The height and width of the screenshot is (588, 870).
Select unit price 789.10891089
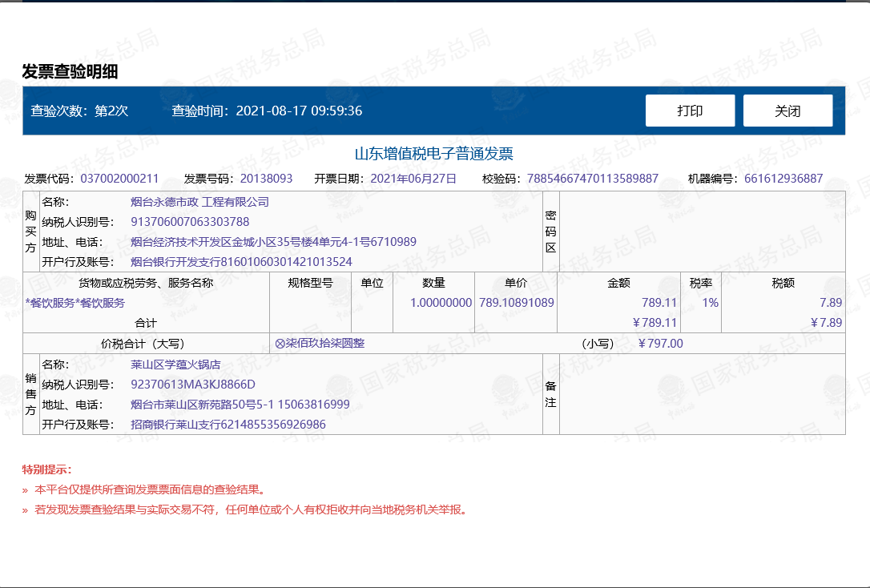coord(517,303)
